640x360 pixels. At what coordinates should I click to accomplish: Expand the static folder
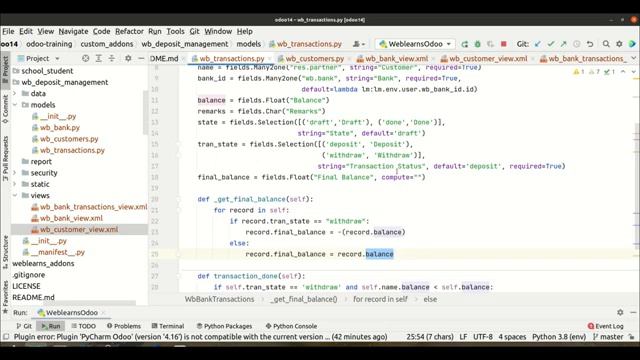15,184
